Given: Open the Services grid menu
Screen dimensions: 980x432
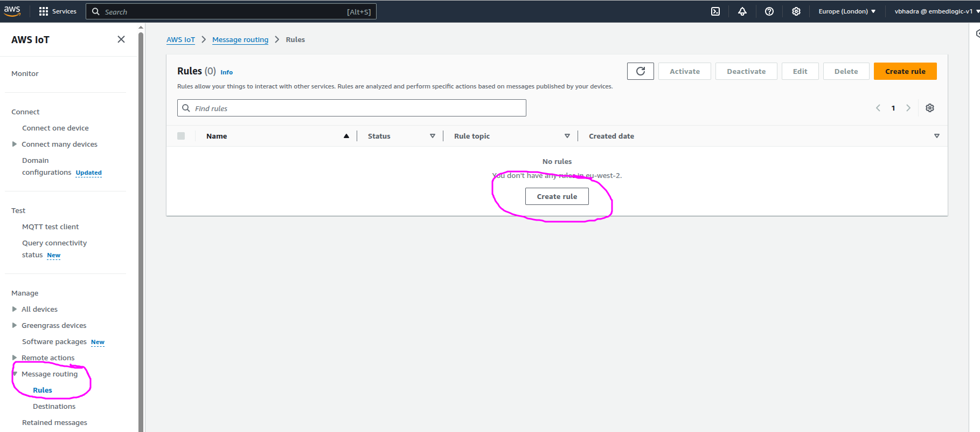Looking at the screenshot, I should 58,11.
